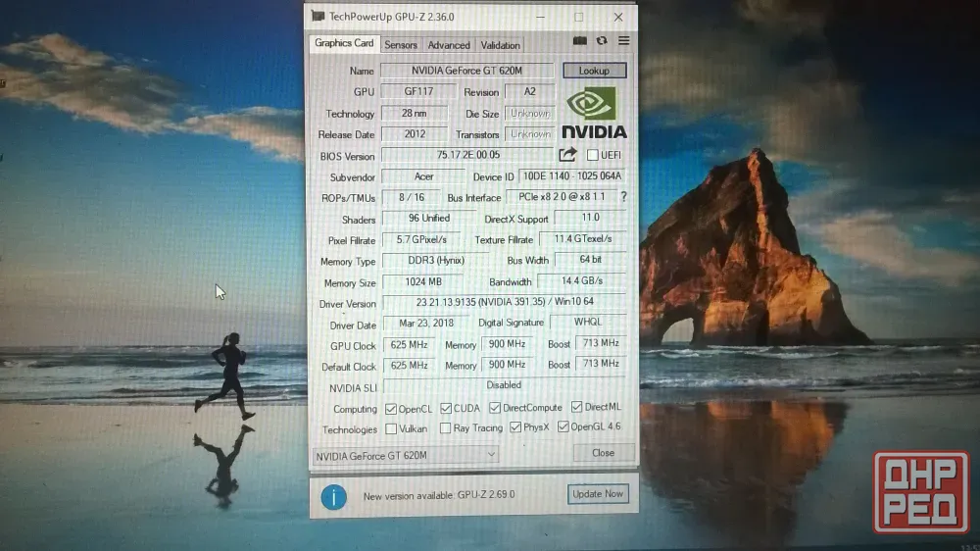Toggle the CUDA checkbox
Image resolution: width=980 pixels, height=551 pixels.
coord(446,409)
